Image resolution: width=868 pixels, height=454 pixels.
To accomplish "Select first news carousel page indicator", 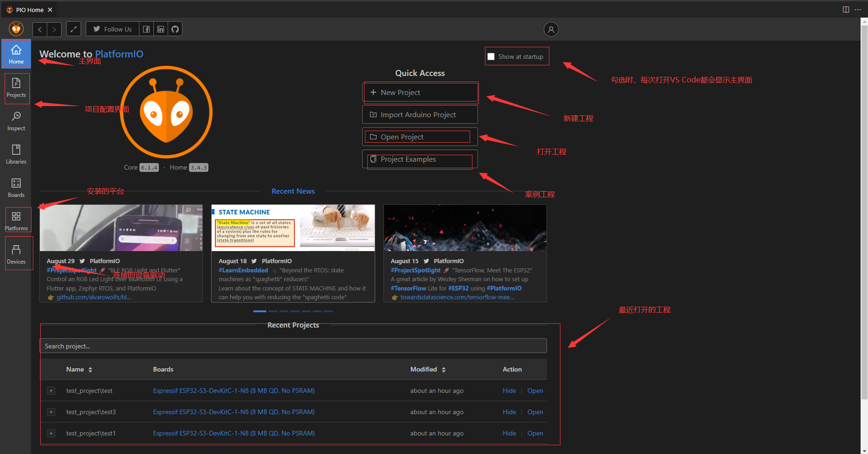I will pos(260,311).
